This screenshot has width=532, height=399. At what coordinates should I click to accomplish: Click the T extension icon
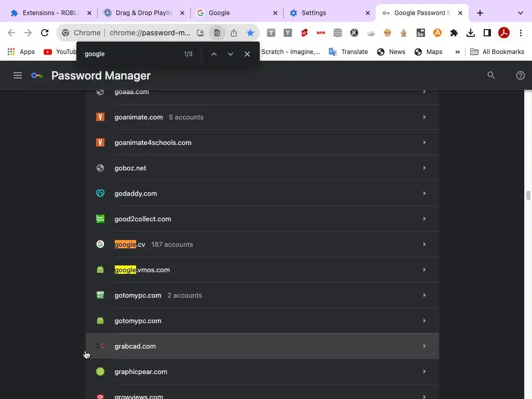271,33
